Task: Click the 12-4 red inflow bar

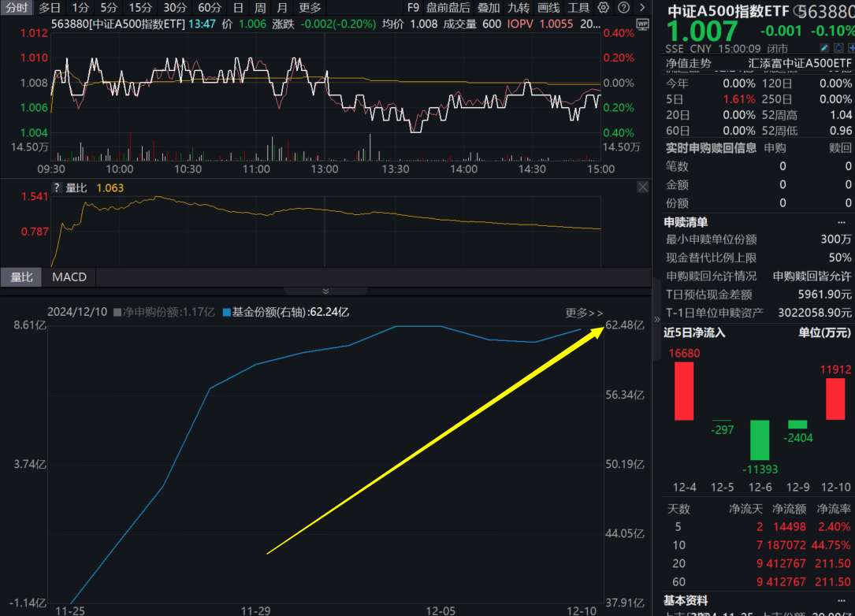Action: pyautogui.click(x=684, y=391)
